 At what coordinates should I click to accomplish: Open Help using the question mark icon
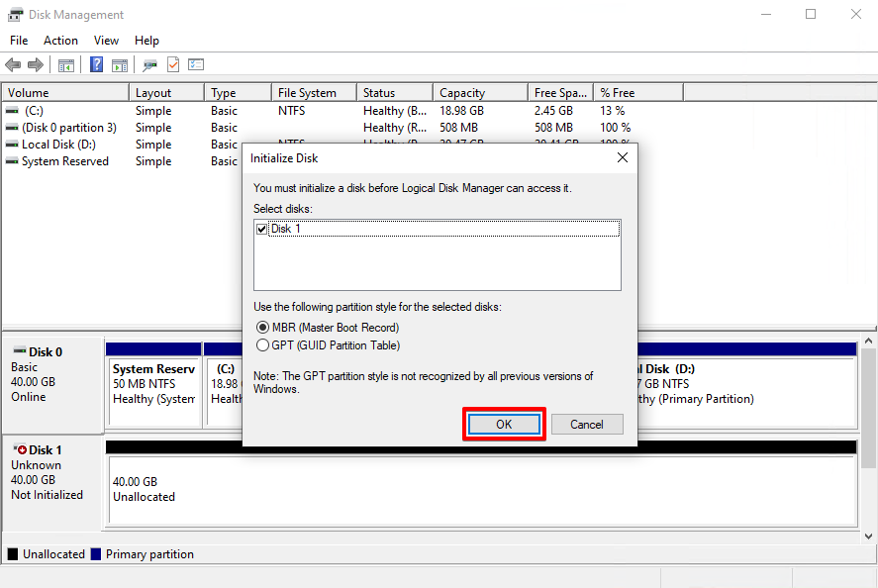tap(95, 64)
